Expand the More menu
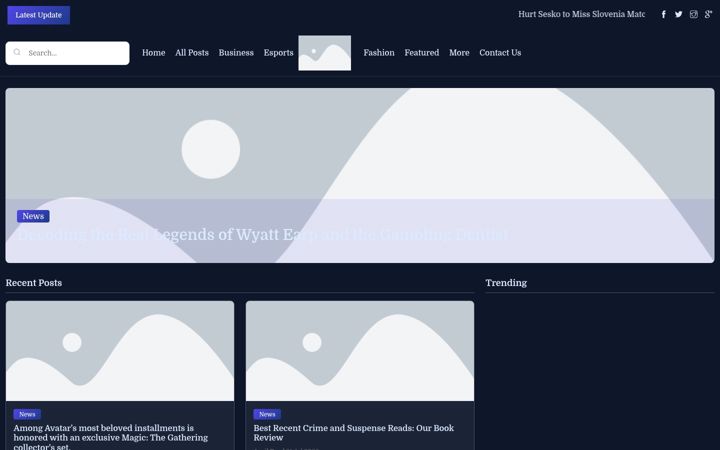720x450 pixels. coord(459,53)
